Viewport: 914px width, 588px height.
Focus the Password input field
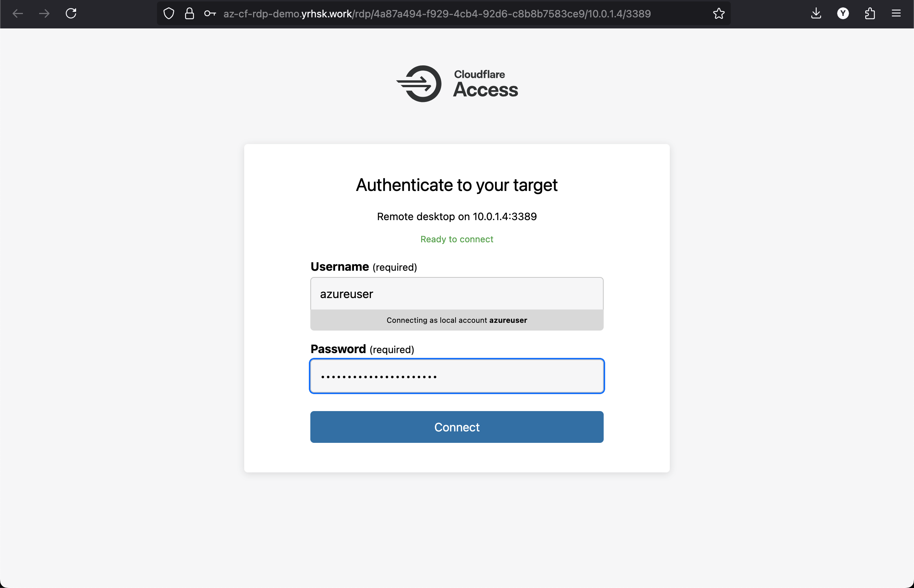click(x=457, y=376)
